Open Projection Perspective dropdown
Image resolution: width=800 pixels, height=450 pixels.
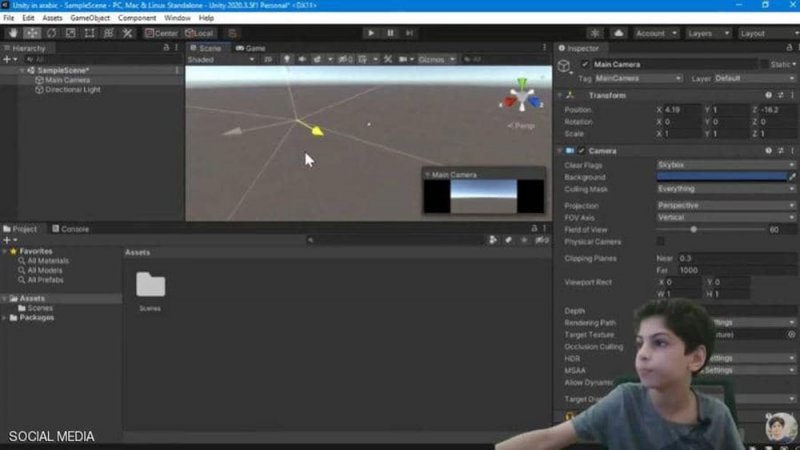[x=726, y=206]
